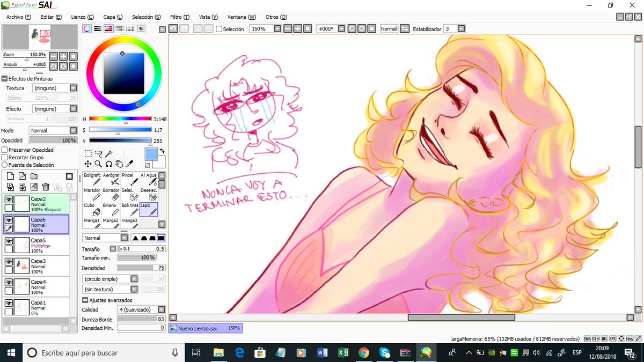This screenshot has height=362, width=644.
Task: Delete the selected layer with trash icon
Action: (x=46, y=187)
